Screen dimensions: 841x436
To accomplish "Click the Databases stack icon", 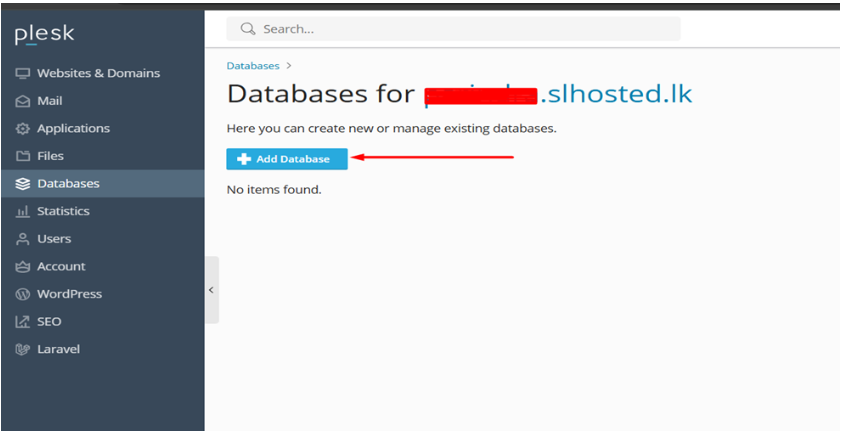I will [23, 184].
